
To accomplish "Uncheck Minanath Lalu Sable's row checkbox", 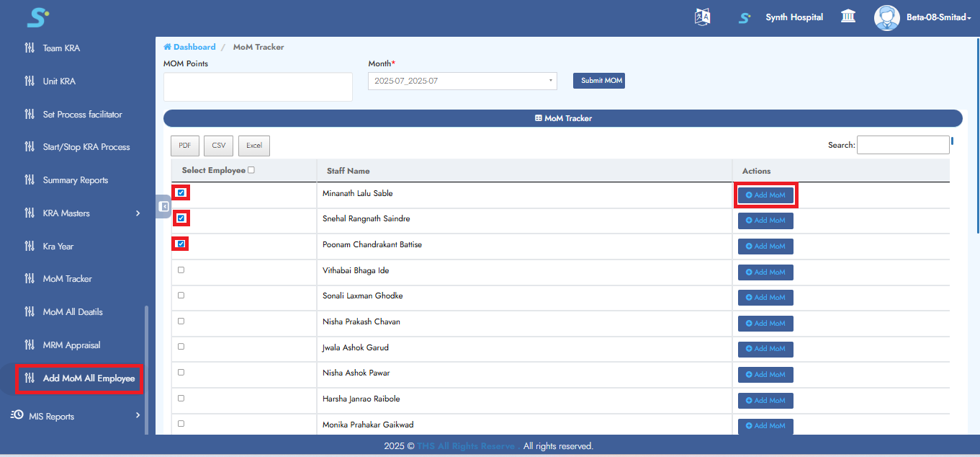I will (179, 192).
